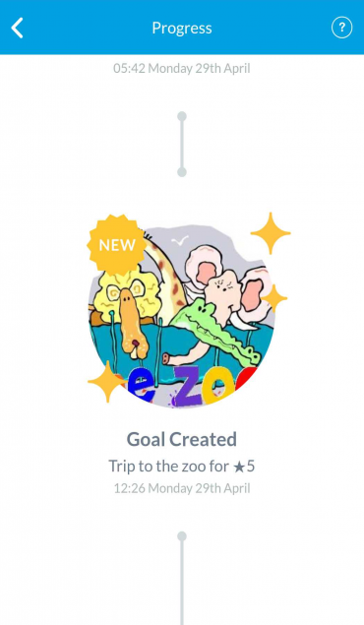Open the zoo goal picture
Viewport: 364px width, 625px height.
click(182, 316)
